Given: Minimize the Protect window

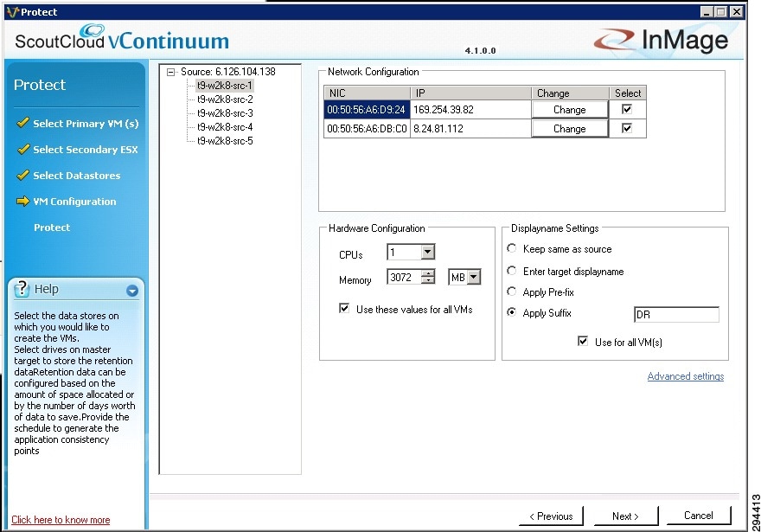Looking at the screenshot, I should (707, 11).
